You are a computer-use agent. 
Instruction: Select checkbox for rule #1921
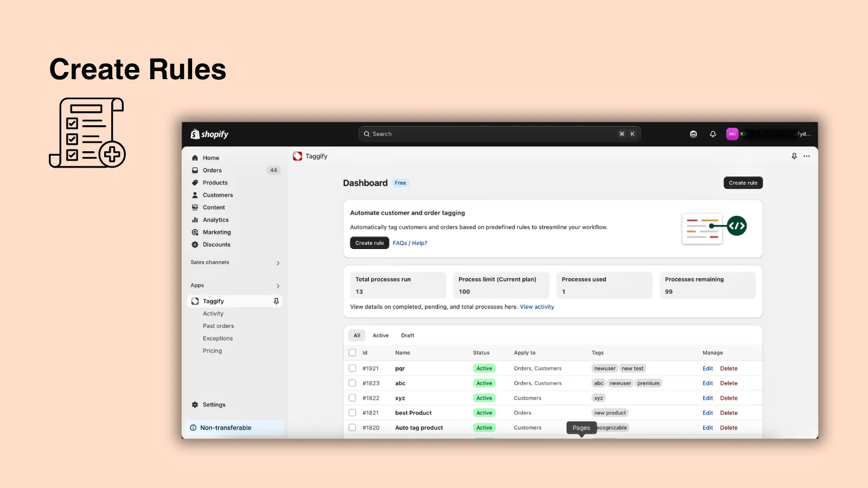click(352, 368)
